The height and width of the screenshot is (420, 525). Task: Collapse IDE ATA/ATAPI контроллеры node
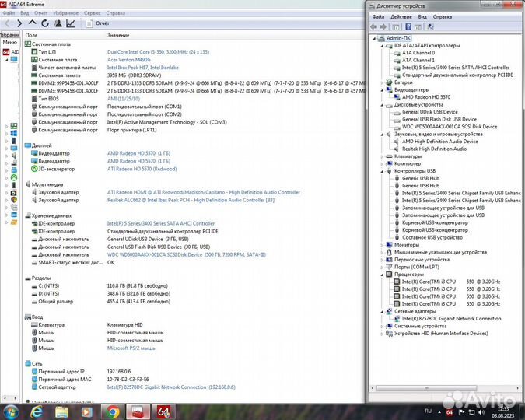[x=382, y=46]
